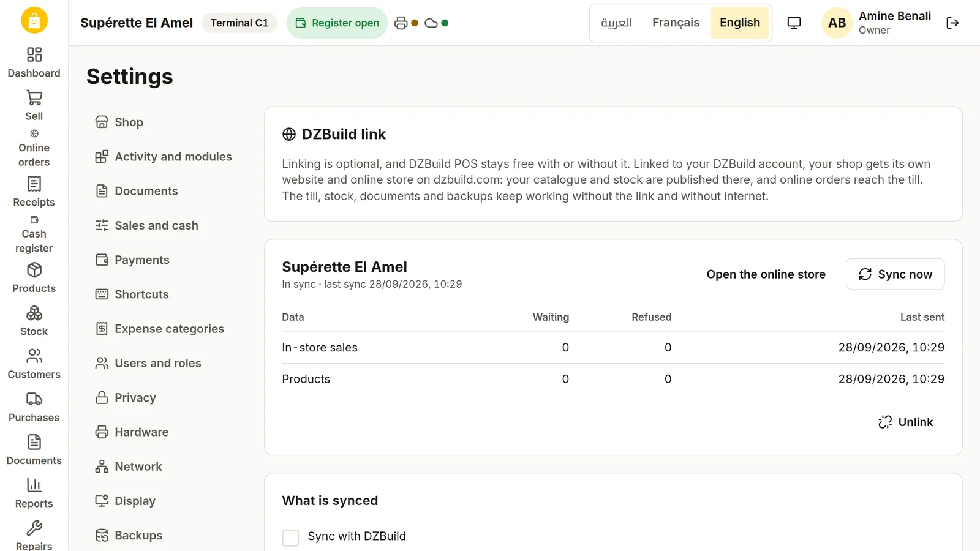The height and width of the screenshot is (551, 980).
Task: Click the AB user avatar
Action: [x=837, y=23]
